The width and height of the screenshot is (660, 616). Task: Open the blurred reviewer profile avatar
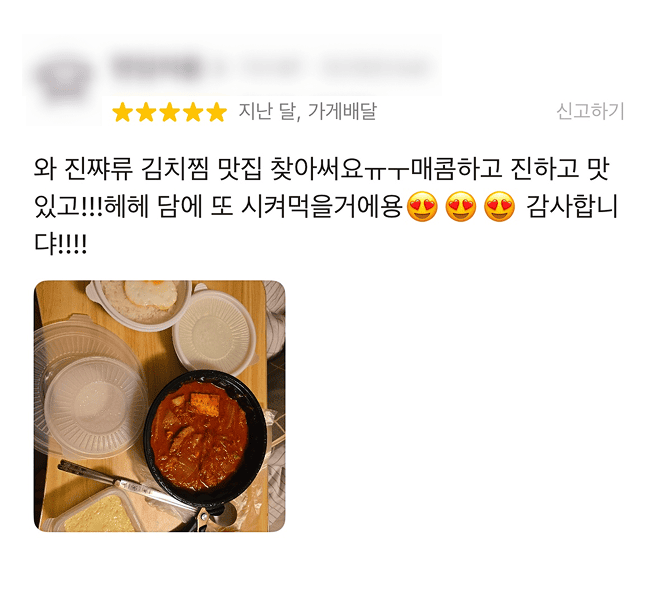pos(63,80)
